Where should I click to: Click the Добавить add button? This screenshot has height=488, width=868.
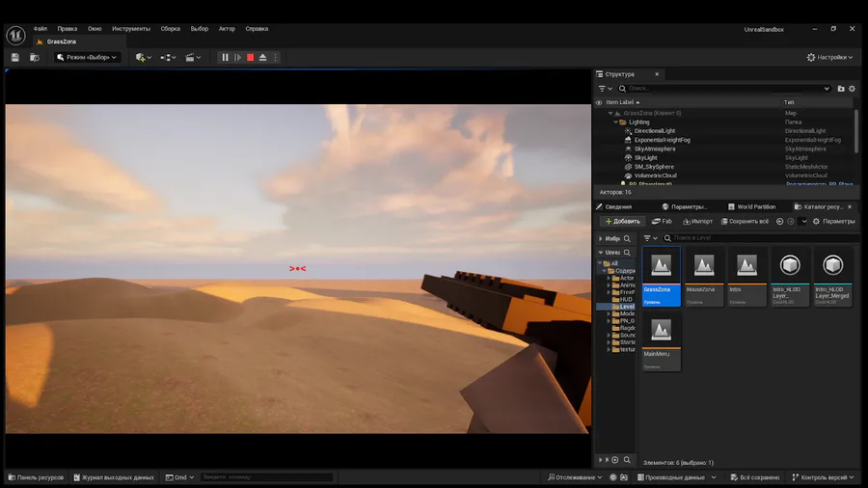pyautogui.click(x=622, y=221)
